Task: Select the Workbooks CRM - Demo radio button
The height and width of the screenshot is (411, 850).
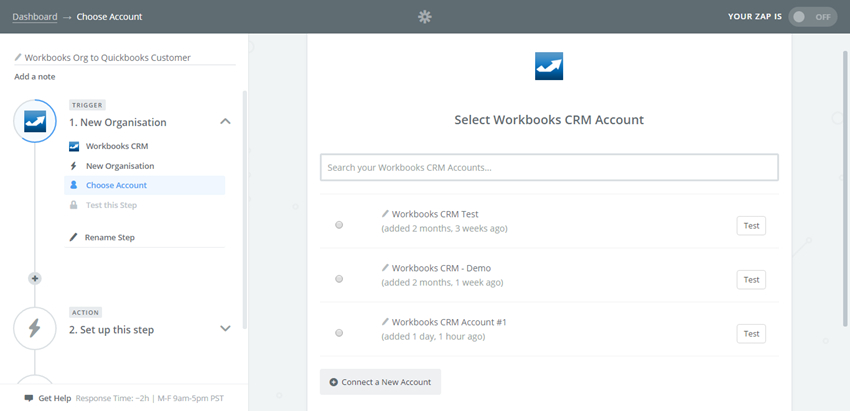Action: [x=339, y=279]
